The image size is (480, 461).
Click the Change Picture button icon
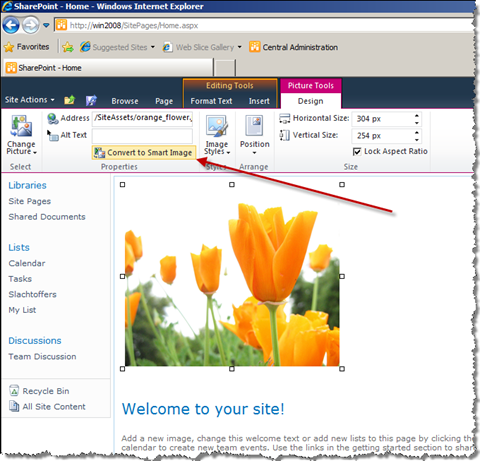tap(21, 126)
